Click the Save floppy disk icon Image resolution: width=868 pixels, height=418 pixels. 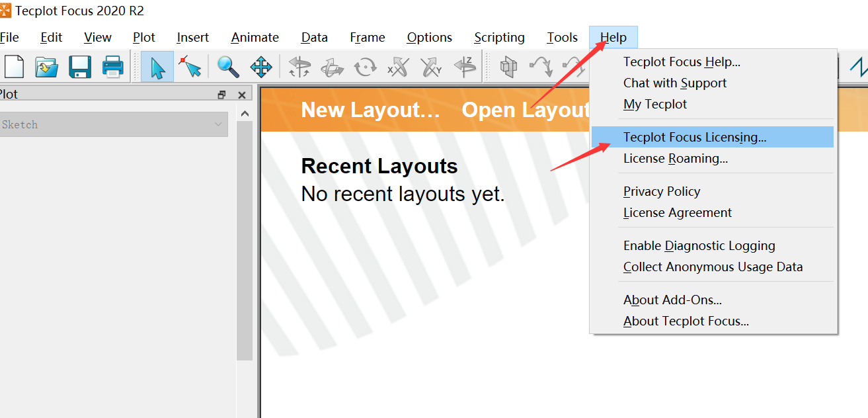tap(80, 67)
